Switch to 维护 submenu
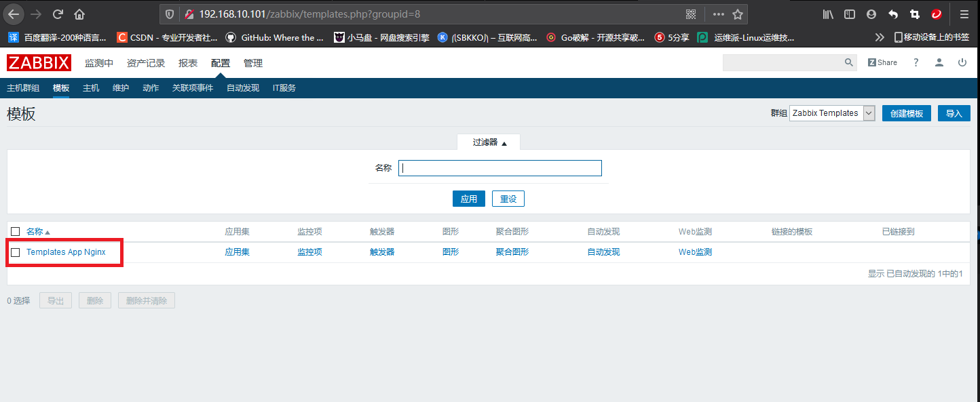This screenshot has width=980, height=402. coord(121,88)
